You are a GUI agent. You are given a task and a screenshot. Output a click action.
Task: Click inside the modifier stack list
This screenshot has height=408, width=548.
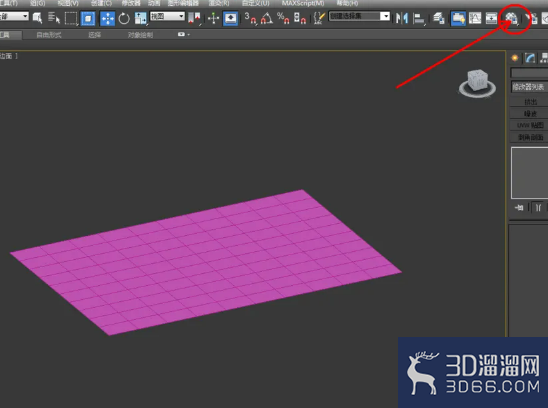tap(529, 173)
